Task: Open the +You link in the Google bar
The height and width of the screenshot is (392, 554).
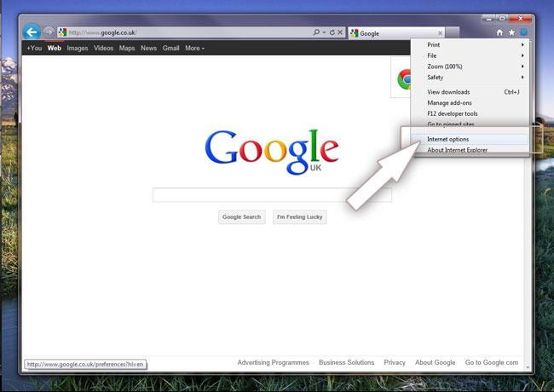Action: tap(34, 48)
